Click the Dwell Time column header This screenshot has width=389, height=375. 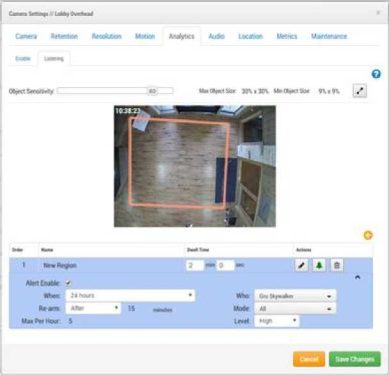point(198,250)
